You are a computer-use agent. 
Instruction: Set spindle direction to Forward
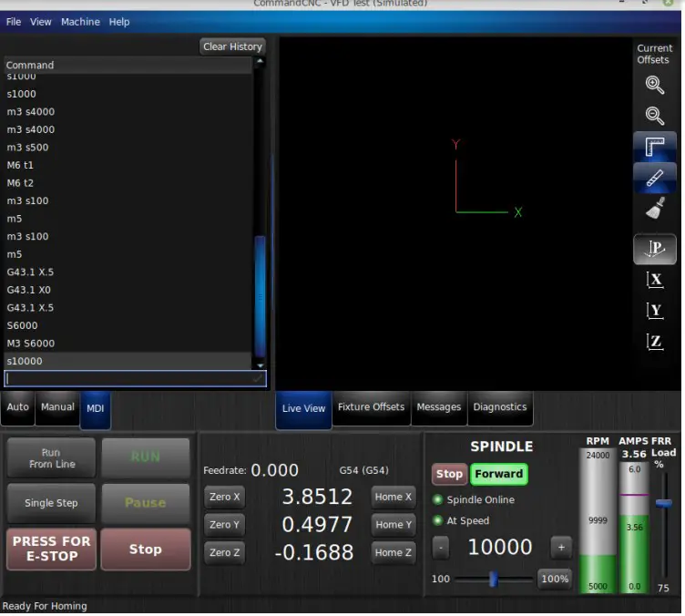[x=498, y=474]
